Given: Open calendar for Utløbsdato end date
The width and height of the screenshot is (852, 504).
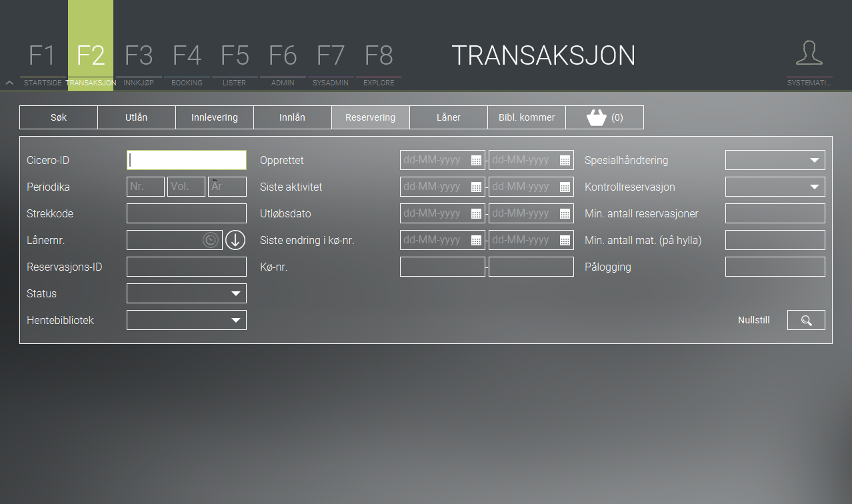Looking at the screenshot, I should point(565,213).
